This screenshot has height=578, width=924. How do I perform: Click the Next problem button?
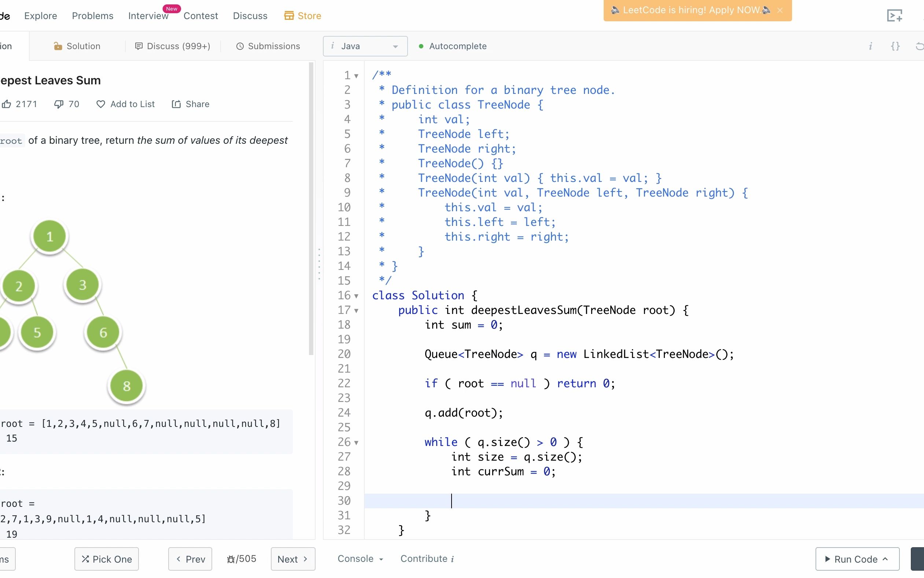coord(291,559)
